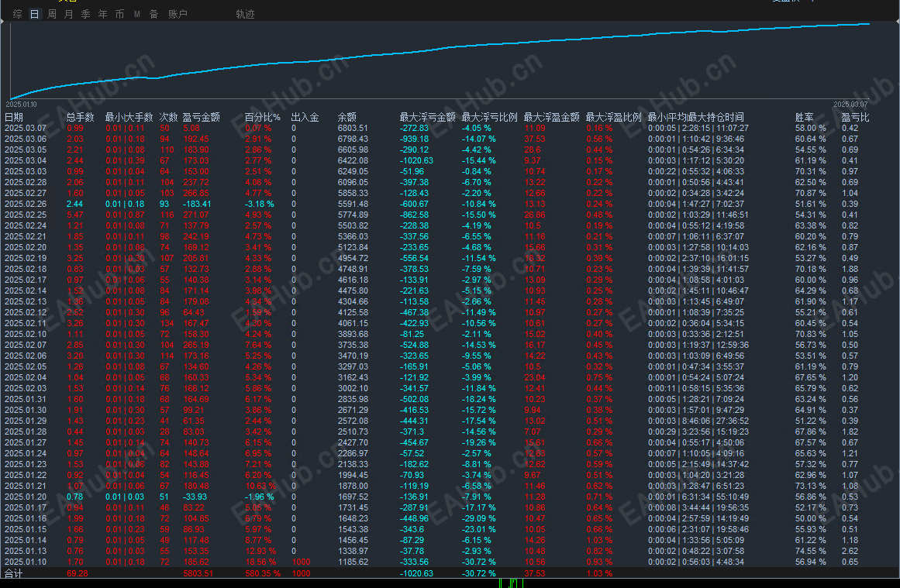Click the 最大浮盈比例 column header
Screen dimensions: 900x588
614,117
